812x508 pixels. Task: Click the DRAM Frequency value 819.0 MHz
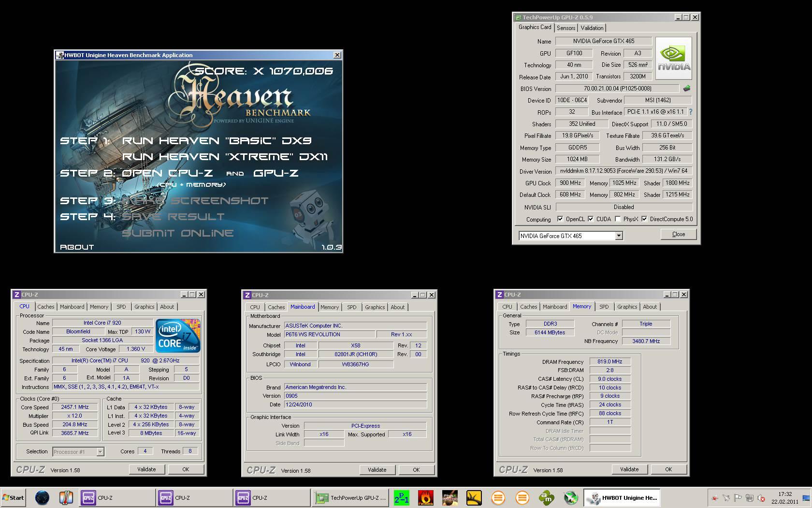click(610, 362)
